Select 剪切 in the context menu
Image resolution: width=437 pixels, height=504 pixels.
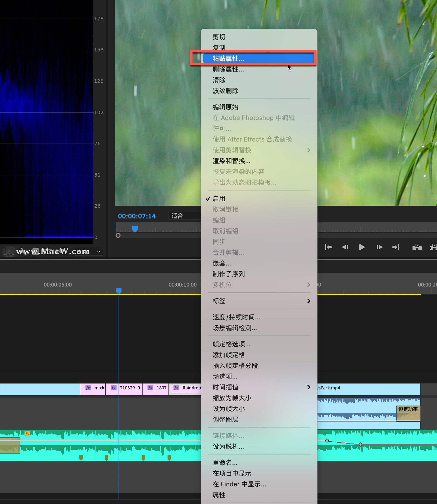point(259,37)
